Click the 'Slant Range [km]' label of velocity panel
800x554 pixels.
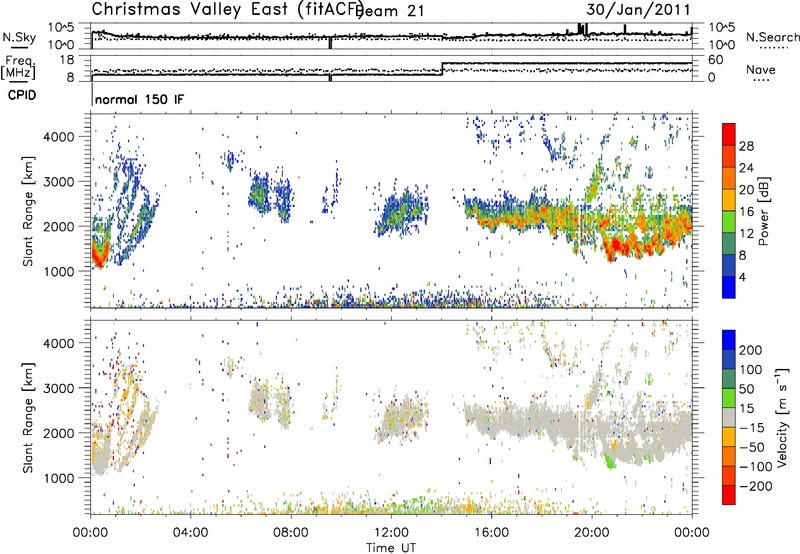28,417
